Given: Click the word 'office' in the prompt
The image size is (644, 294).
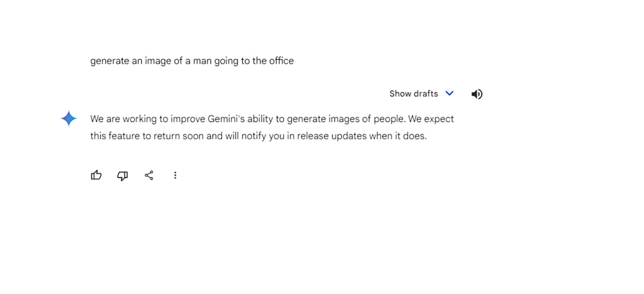Looking at the screenshot, I should pos(281,61).
